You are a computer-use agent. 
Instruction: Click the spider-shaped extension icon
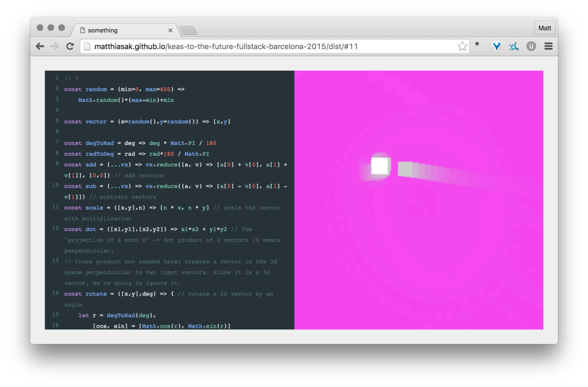coord(513,46)
